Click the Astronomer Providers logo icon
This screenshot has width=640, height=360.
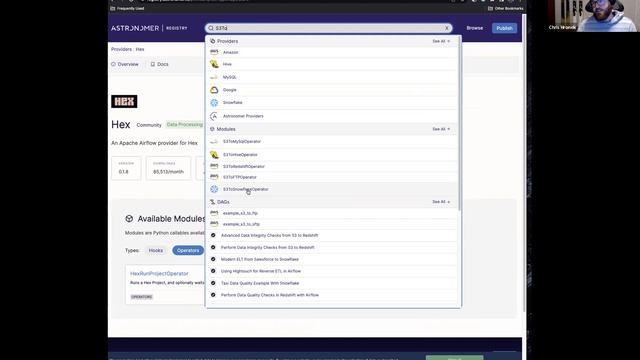(214, 116)
